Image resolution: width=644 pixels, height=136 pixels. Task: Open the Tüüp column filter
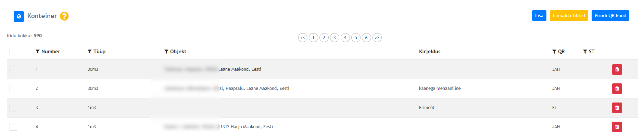[x=90, y=52]
